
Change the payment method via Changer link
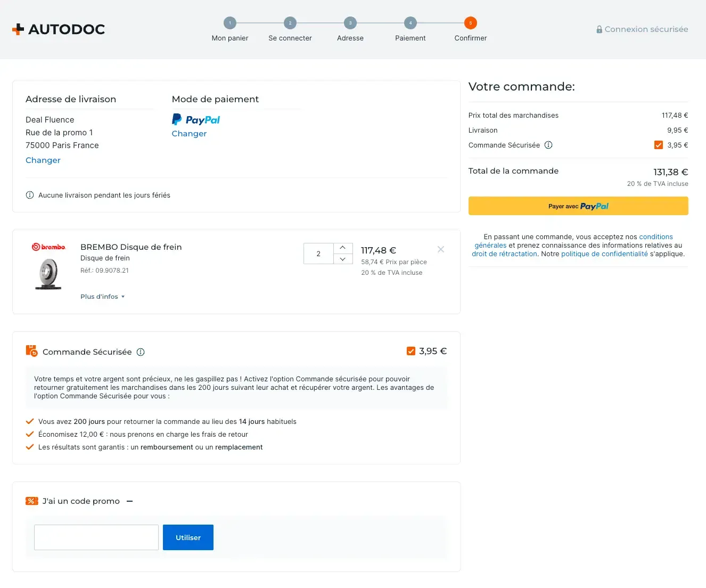189,134
